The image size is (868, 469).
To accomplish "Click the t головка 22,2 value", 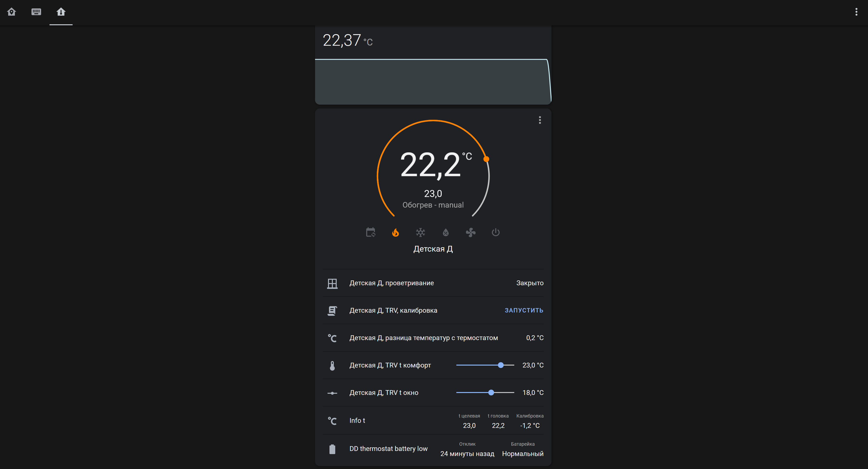I will [x=498, y=425].
